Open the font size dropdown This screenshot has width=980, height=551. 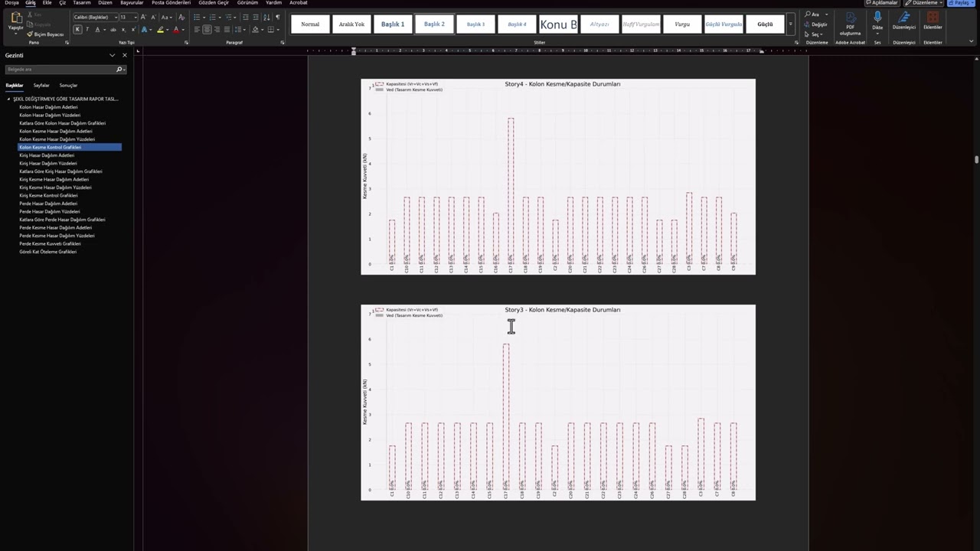(x=136, y=17)
